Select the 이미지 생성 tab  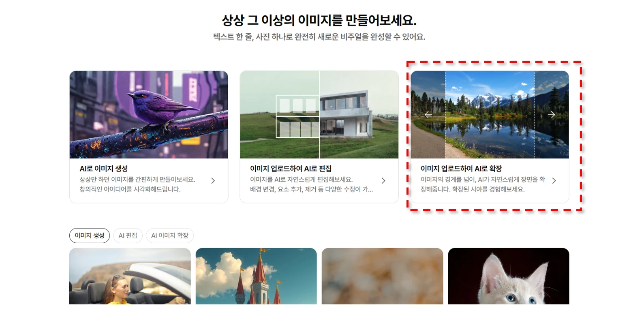tap(90, 235)
